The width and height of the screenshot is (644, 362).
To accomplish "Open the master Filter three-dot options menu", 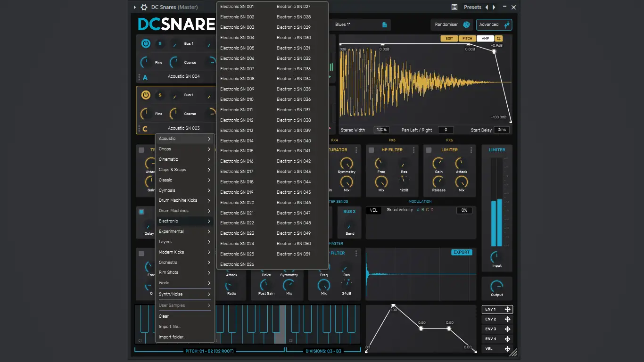I will tap(356, 253).
